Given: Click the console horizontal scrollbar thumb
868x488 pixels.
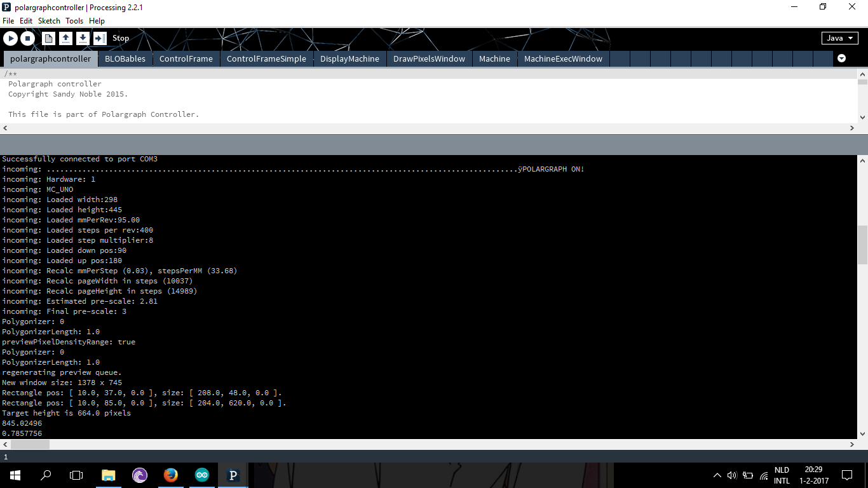Looking at the screenshot, I should point(30,444).
